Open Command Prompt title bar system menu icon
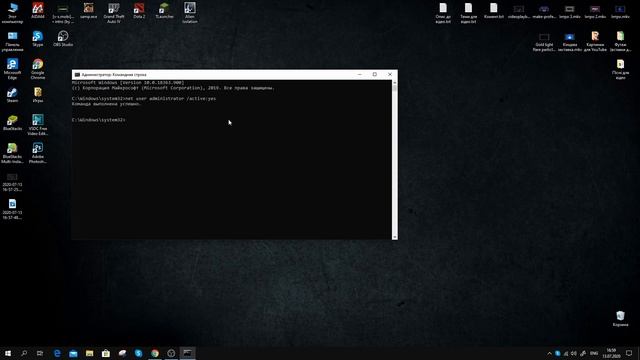The height and width of the screenshot is (360, 640). 77,75
